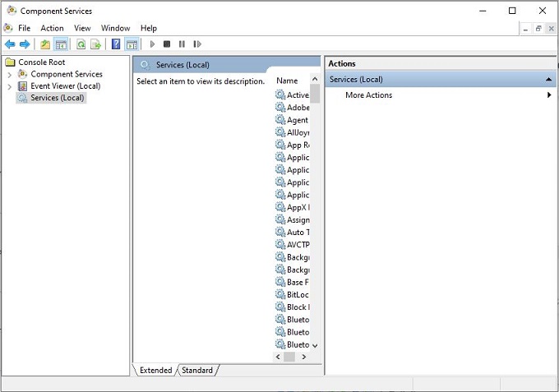The width and height of the screenshot is (559, 392).
Task: Open the Window menu
Action: tap(116, 28)
